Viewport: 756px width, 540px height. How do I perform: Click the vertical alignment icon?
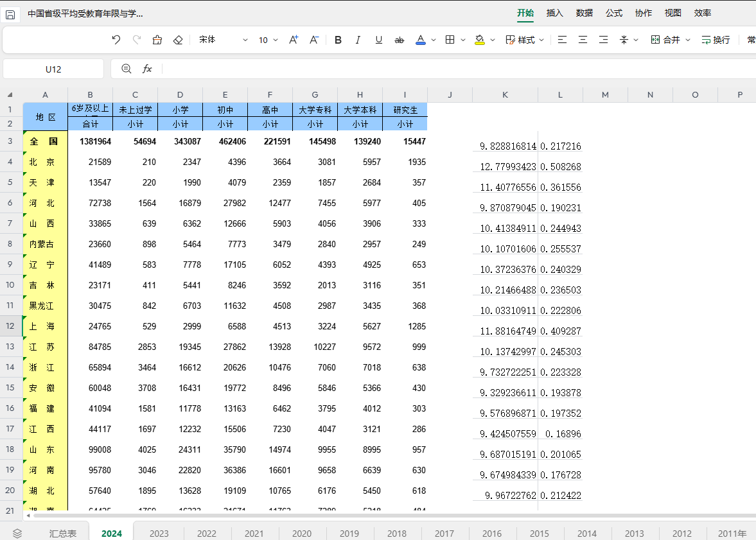tap(624, 40)
